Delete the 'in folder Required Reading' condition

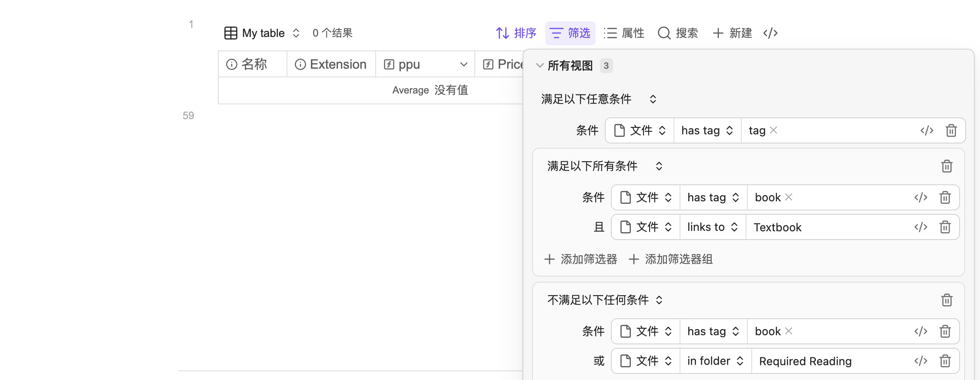click(x=945, y=361)
